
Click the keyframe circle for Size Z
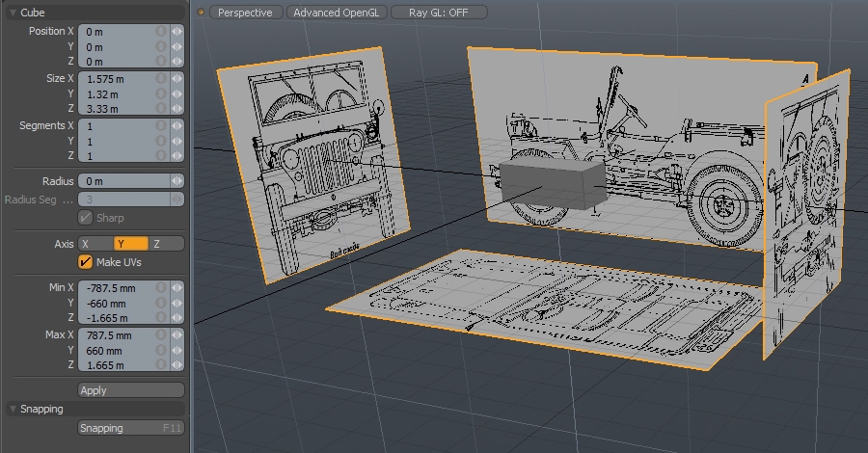(x=160, y=108)
